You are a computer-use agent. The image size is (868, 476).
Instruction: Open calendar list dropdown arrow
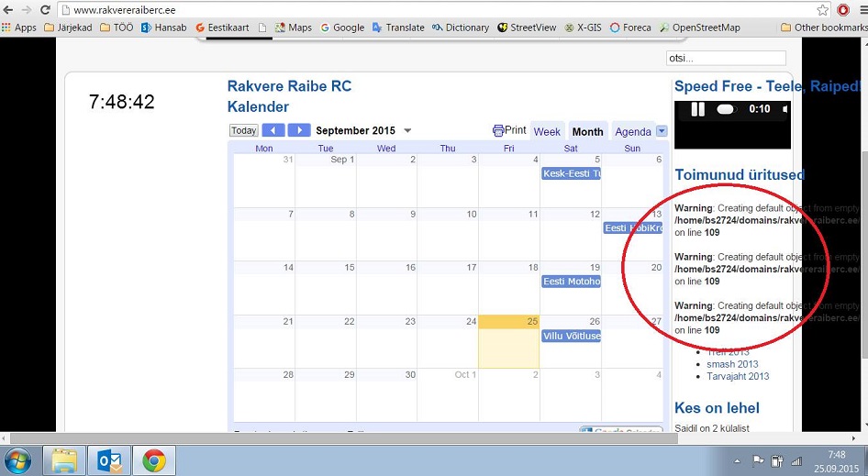(662, 131)
